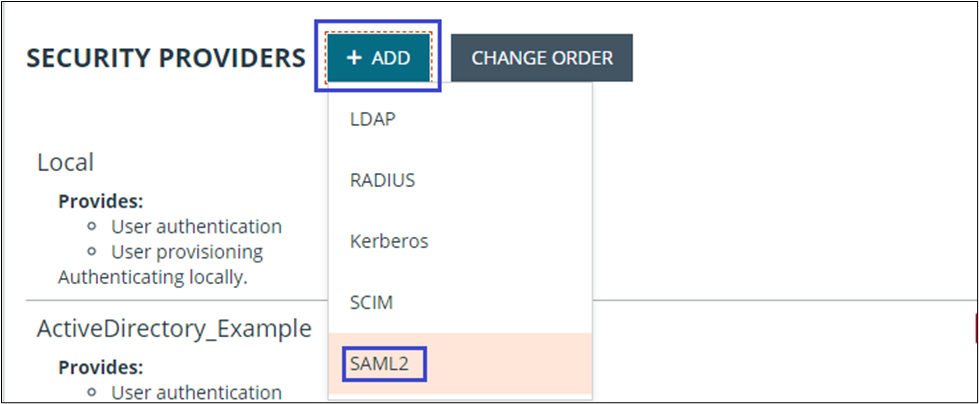Click the plus icon on ADD button
The width and height of the screenshot is (979, 404).
pos(354,58)
